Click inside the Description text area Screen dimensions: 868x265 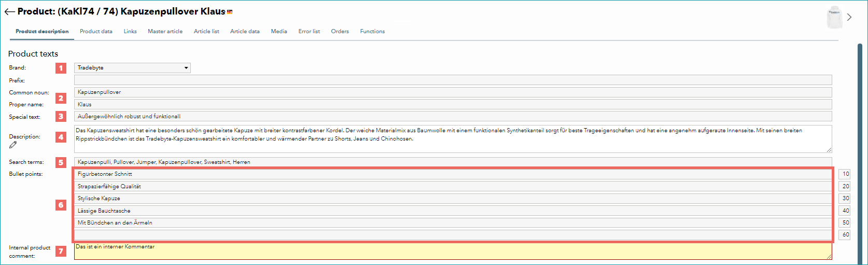pyautogui.click(x=453, y=138)
